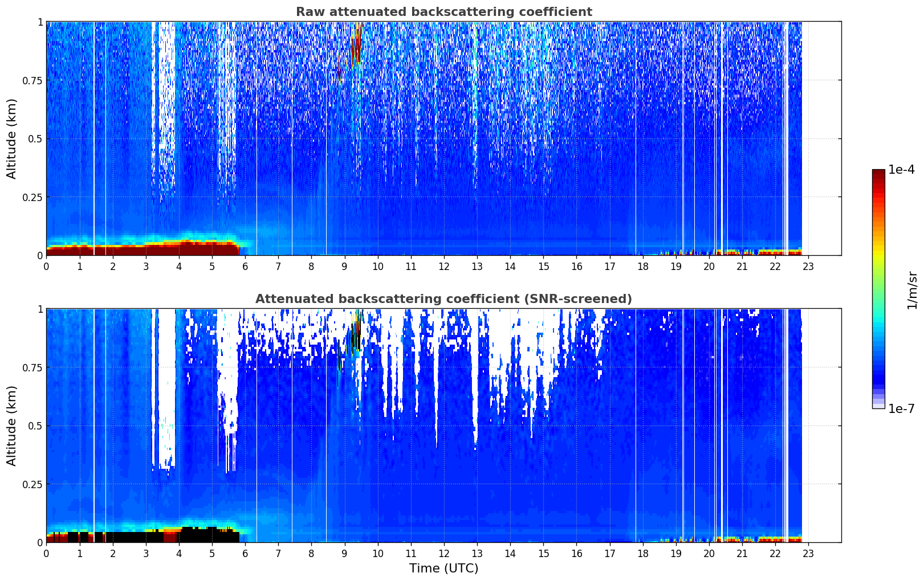The height and width of the screenshot is (581, 924).
Task: Click the bottom panel's 'Altitude (km)' label
Action: [x=12, y=425]
